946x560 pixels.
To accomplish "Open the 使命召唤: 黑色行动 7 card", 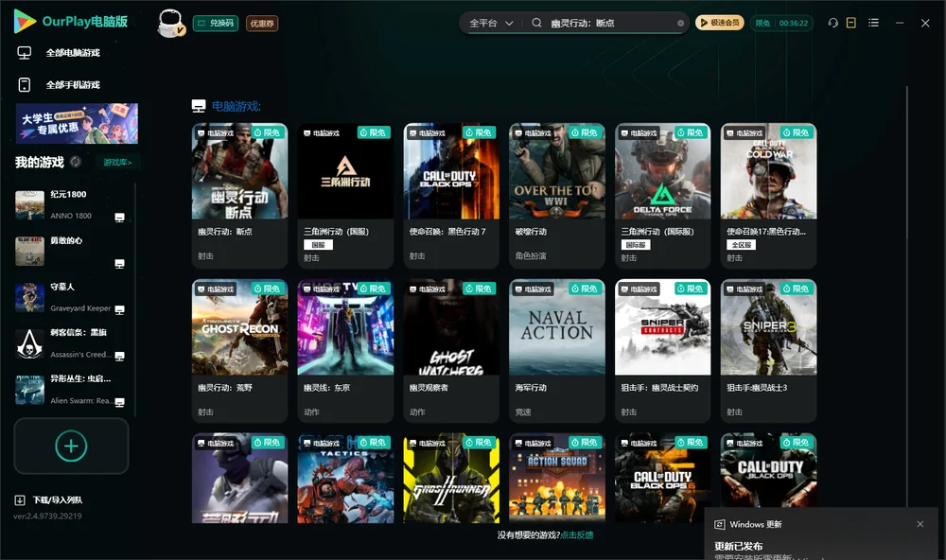I will (451, 196).
